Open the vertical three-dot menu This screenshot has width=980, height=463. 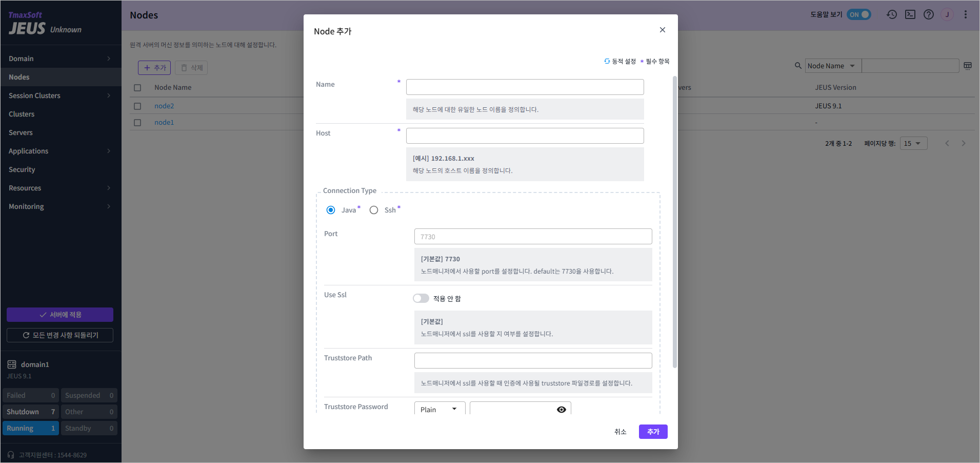coord(966,14)
